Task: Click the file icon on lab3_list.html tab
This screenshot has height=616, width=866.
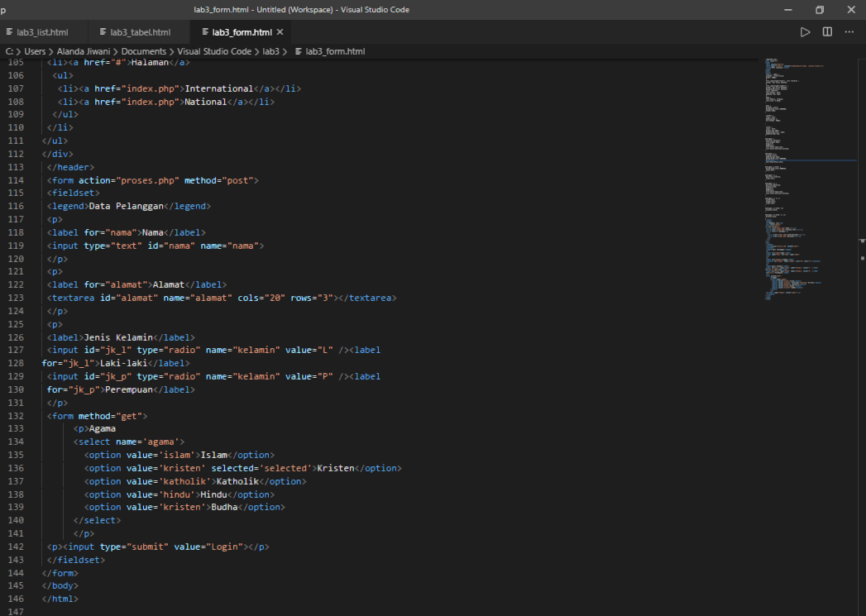Action: click(x=9, y=32)
